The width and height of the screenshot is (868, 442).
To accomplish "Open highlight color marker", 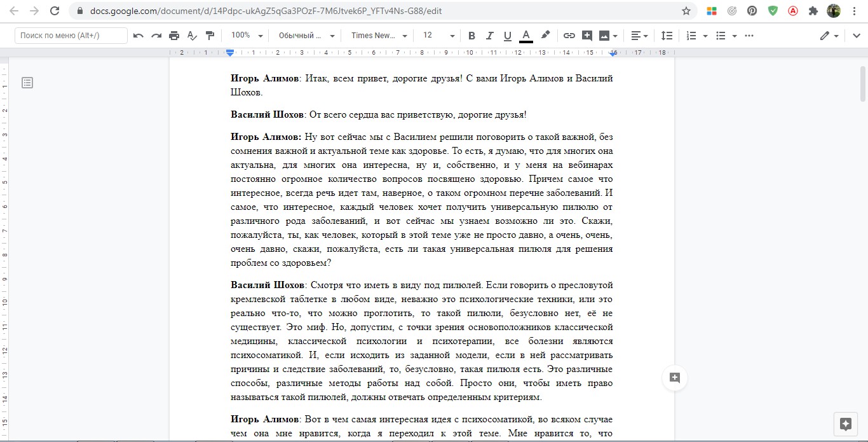I will point(545,36).
